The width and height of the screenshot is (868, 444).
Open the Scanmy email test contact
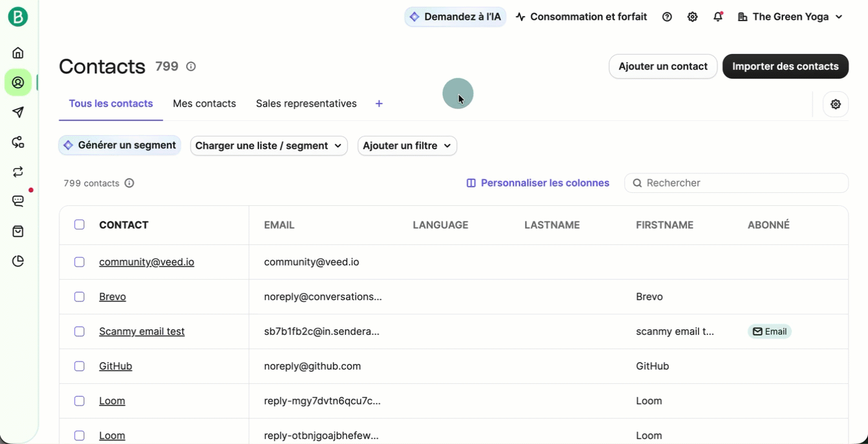point(142,331)
